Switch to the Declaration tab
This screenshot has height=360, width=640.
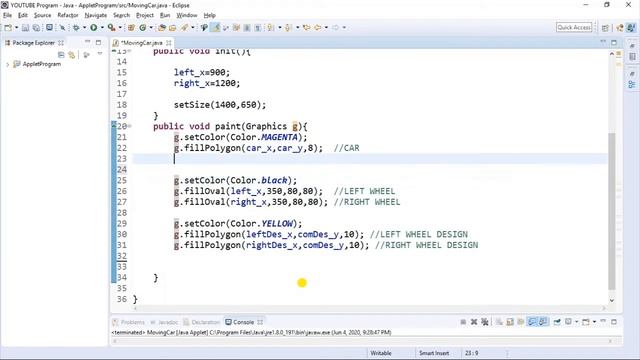pyautogui.click(x=202, y=322)
